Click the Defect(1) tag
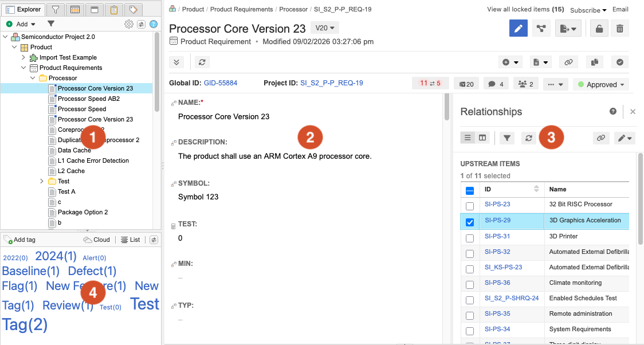The height and width of the screenshot is (345, 644). pos(92,271)
